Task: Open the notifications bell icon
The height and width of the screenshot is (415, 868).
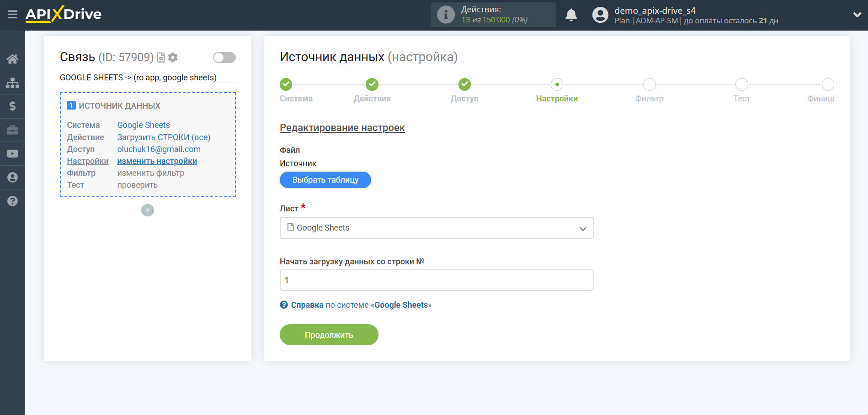Action: tap(570, 15)
